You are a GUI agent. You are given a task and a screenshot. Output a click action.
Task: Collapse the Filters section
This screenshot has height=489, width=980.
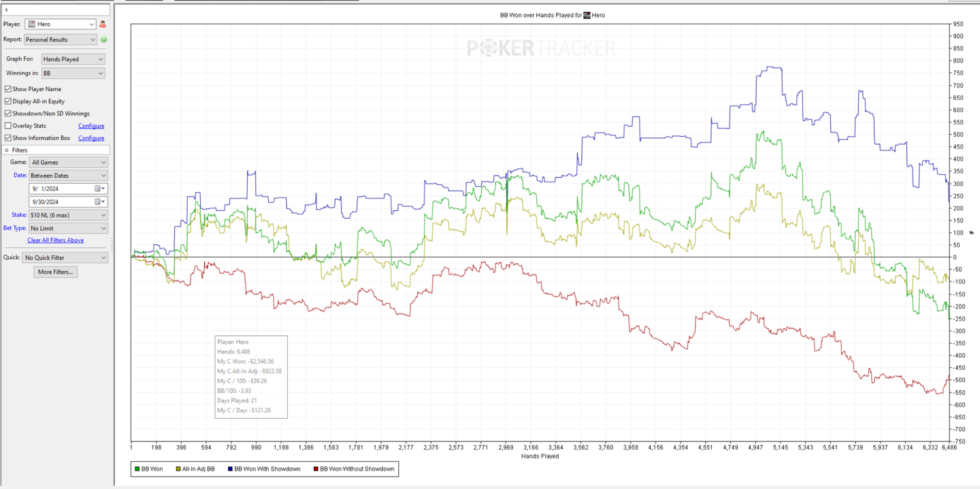point(7,150)
